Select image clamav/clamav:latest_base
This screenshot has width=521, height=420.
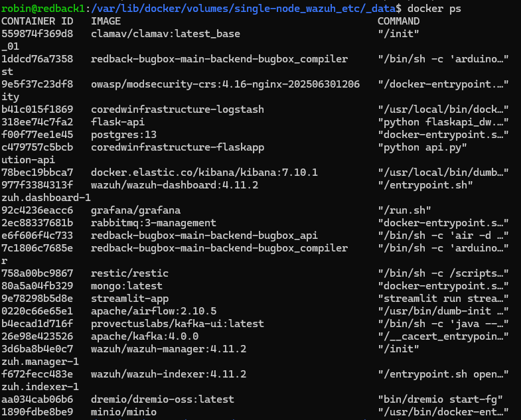[165, 34]
